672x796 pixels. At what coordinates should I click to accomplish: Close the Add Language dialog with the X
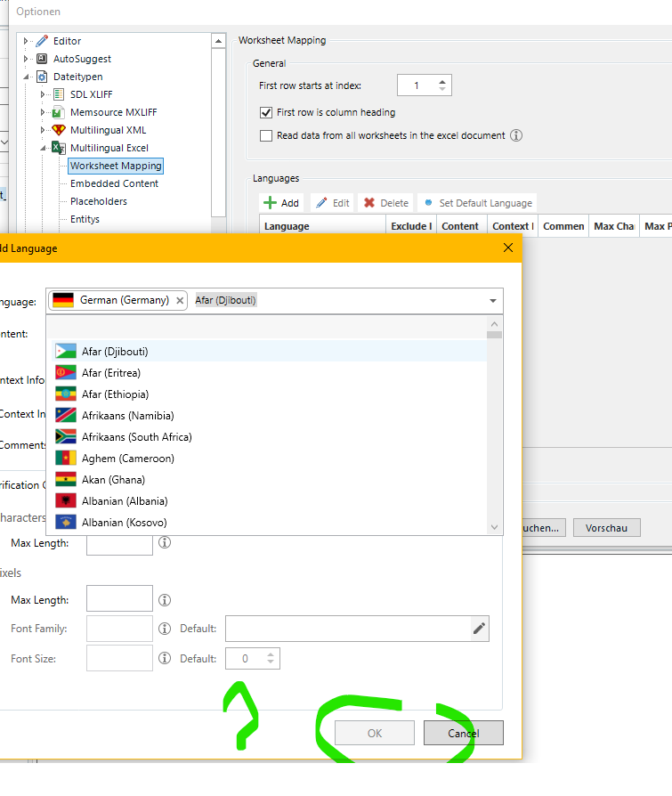(508, 248)
